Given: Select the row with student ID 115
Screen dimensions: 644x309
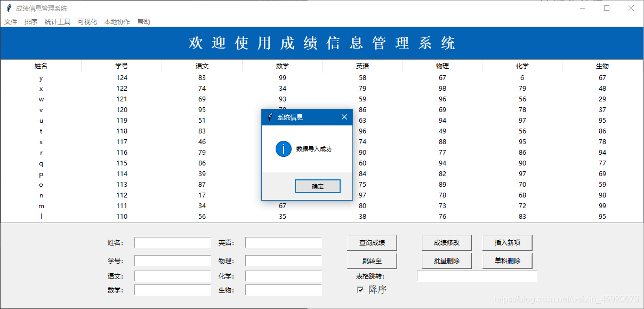Looking at the screenshot, I should [x=322, y=163].
